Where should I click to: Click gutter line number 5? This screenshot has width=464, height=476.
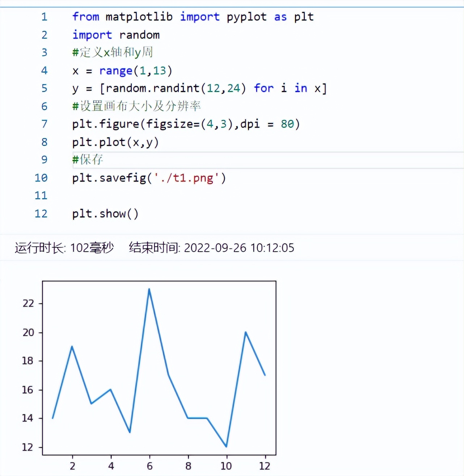(44, 88)
